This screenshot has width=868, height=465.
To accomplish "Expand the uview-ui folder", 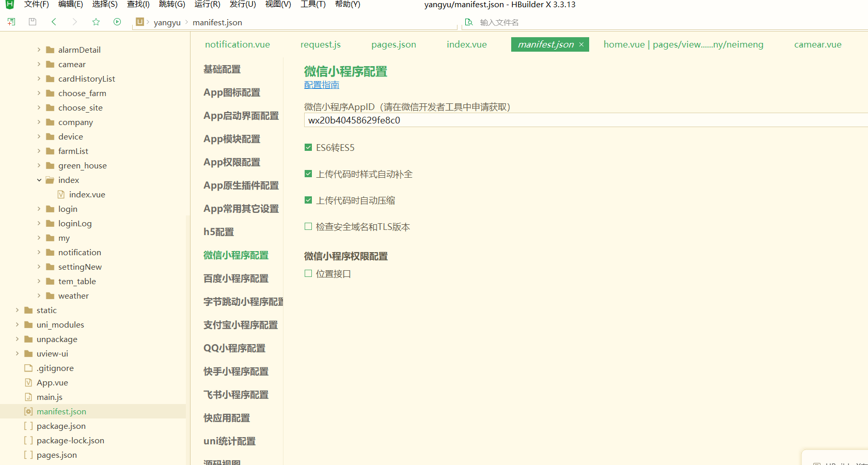I will (18, 353).
